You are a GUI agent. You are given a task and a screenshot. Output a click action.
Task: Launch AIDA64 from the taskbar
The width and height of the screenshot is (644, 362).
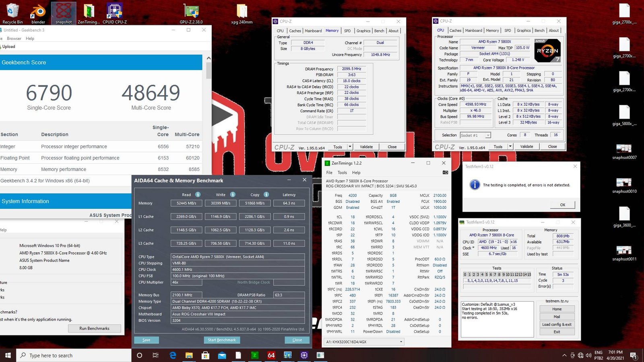point(271,355)
